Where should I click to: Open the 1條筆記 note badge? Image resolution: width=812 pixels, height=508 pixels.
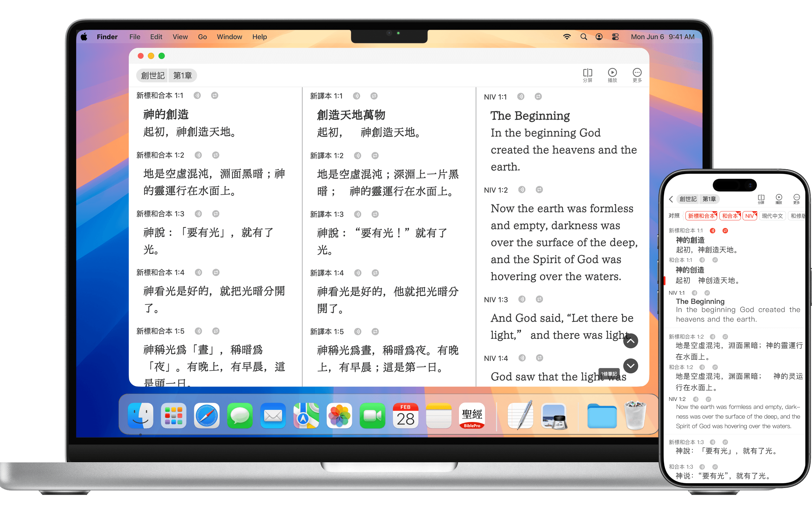(x=609, y=374)
